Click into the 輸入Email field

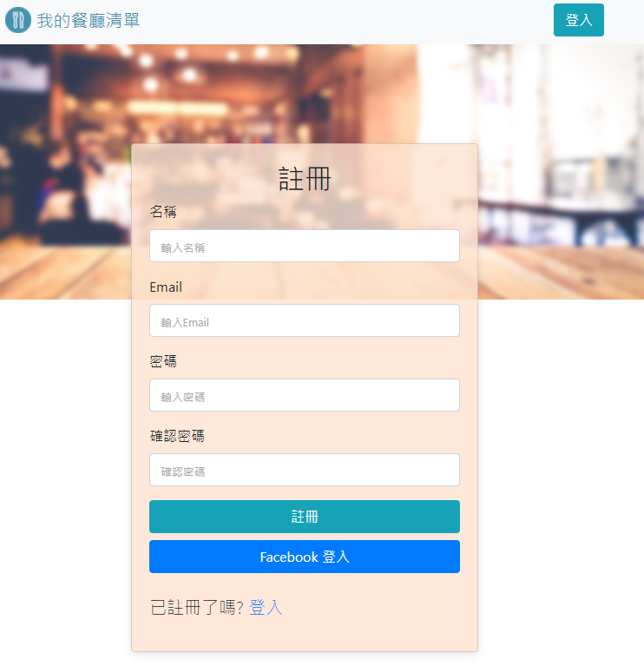[x=305, y=320]
